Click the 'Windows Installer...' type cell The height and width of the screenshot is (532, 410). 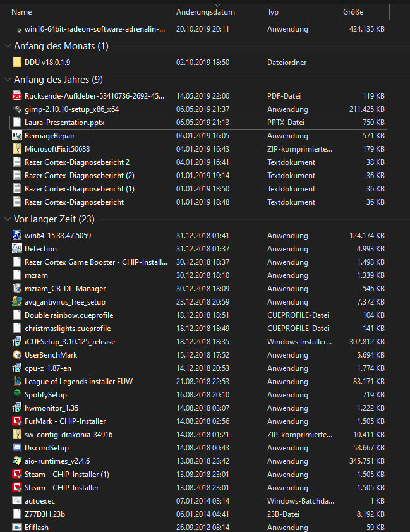[299, 342]
